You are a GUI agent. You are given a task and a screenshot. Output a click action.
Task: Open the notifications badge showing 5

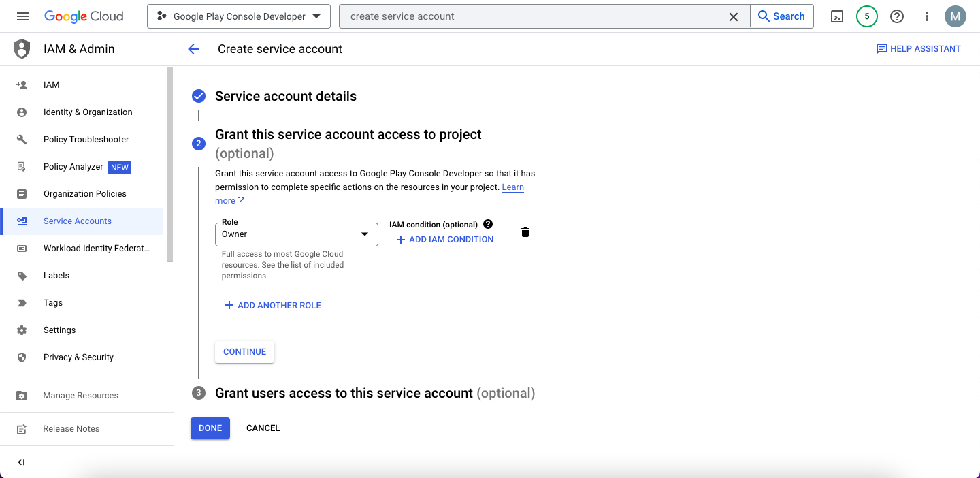[x=866, y=16]
